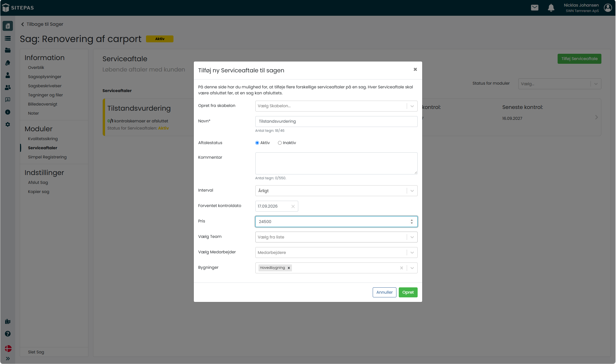Screen dimensions: 616x364
Task: Open the Tilstandsvurdering card chevron arrow
Action: [597, 117]
